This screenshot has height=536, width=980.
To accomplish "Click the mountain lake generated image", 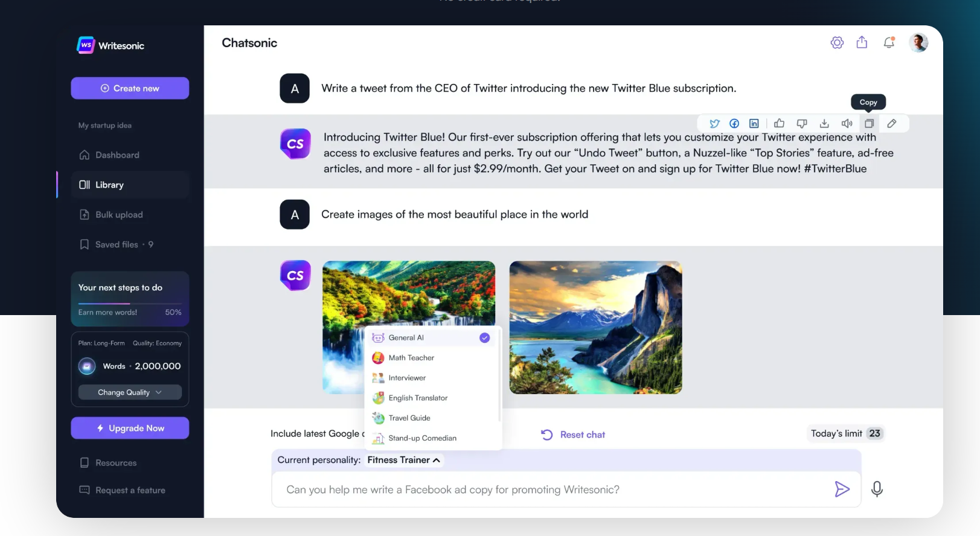I will pos(596,328).
